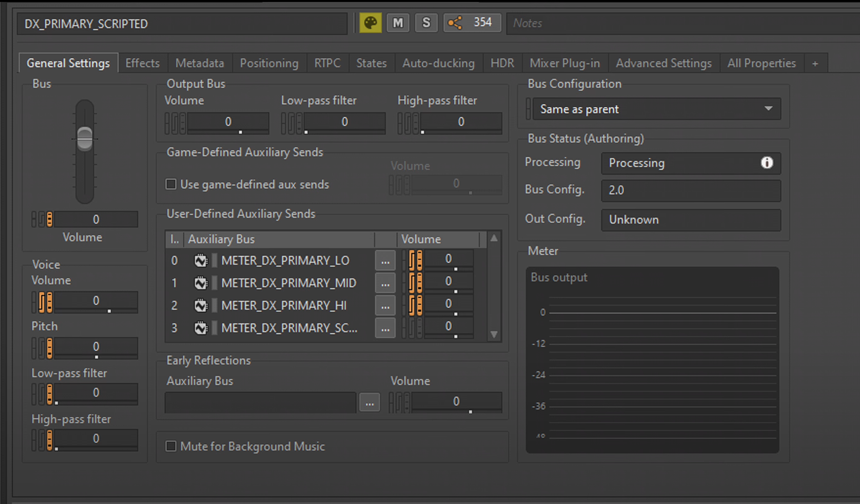Image resolution: width=860 pixels, height=504 pixels.
Task: Browse for the Early Reflections auxiliary bus
Action: pos(370,403)
